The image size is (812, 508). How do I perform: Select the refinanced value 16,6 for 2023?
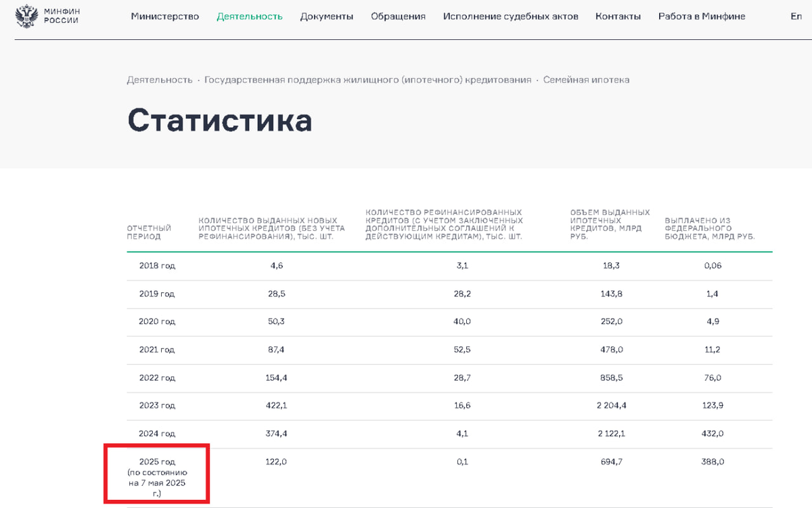tap(462, 405)
